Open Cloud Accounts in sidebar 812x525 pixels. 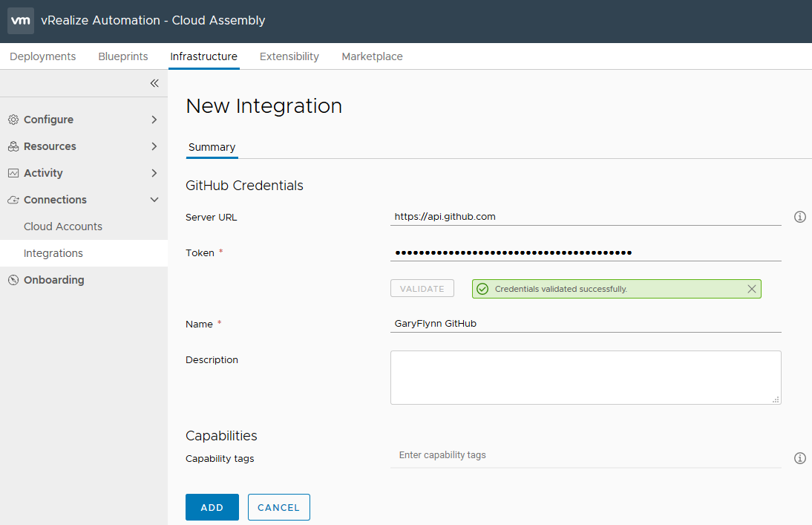pos(62,226)
